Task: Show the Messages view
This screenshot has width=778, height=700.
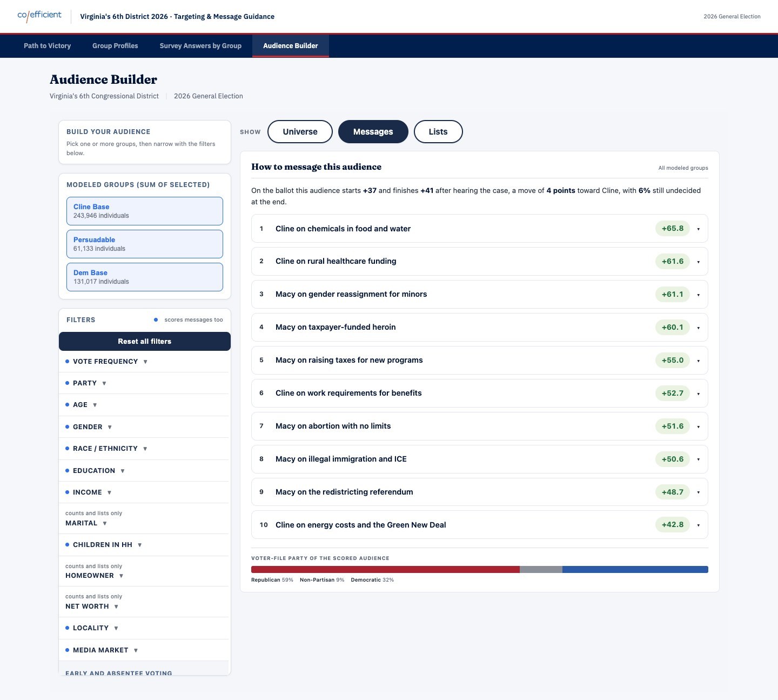Action: click(373, 131)
